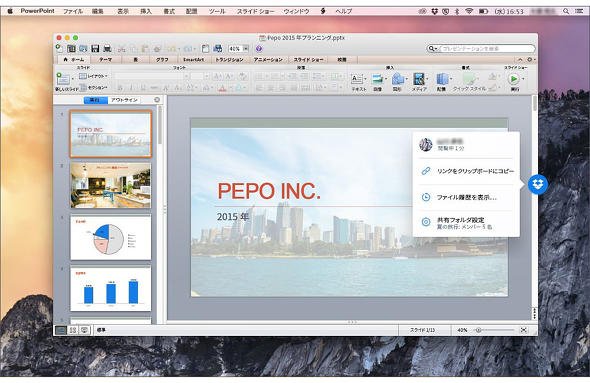Switch to presenter view icon in status bar
This screenshot has width=590, height=383.
[x=85, y=330]
